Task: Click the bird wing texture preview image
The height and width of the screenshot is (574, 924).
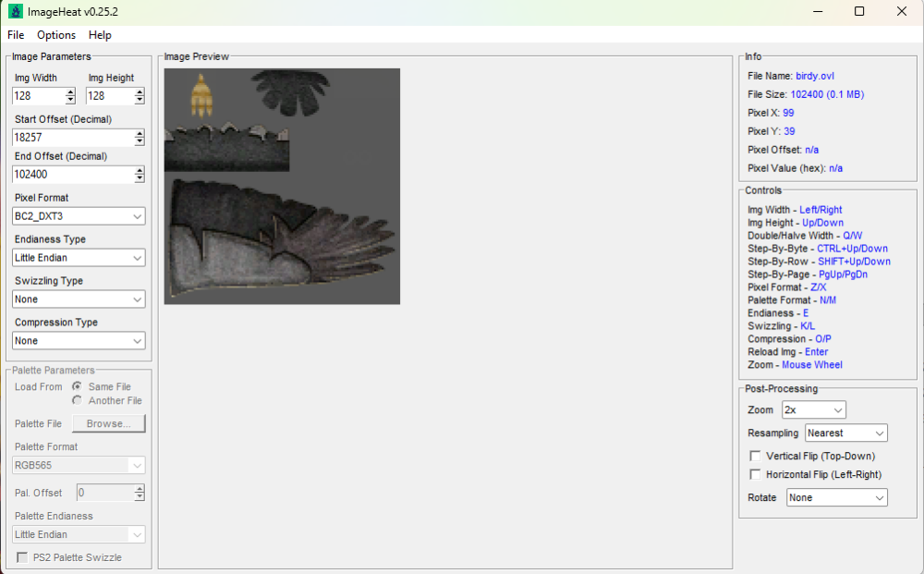Action: coord(282,186)
